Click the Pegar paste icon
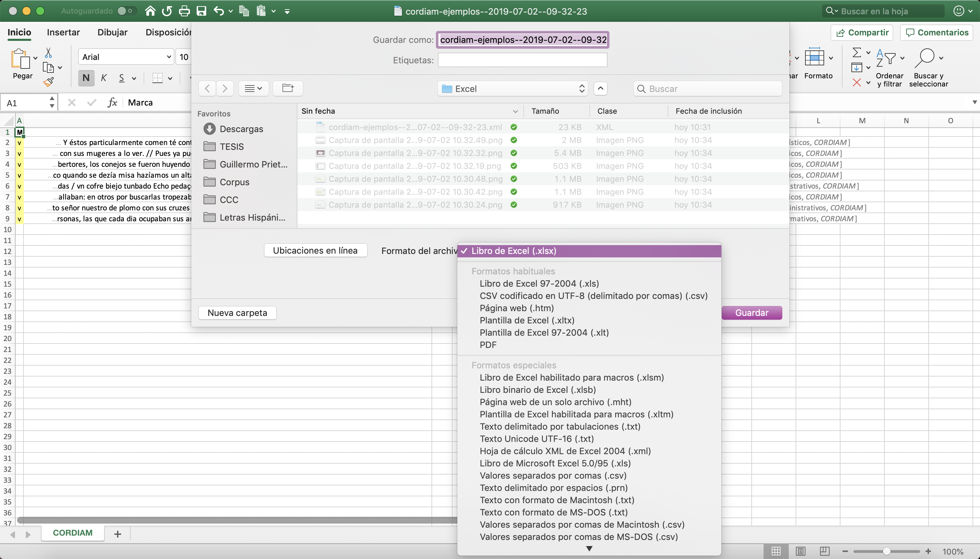 pos(21,59)
